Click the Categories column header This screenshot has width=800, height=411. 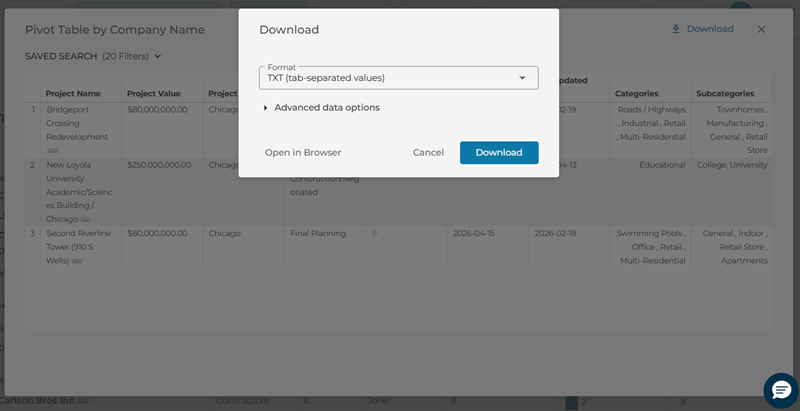point(636,93)
